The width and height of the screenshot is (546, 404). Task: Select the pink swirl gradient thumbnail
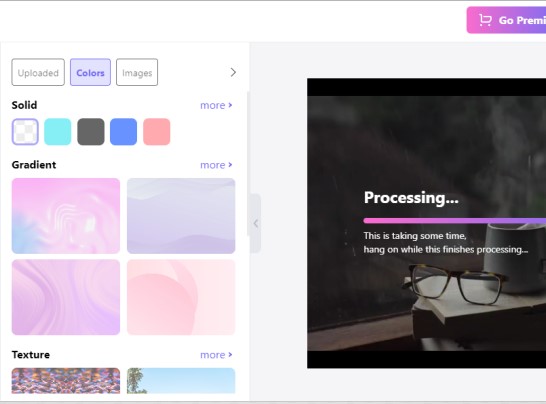(x=66, y=216)
